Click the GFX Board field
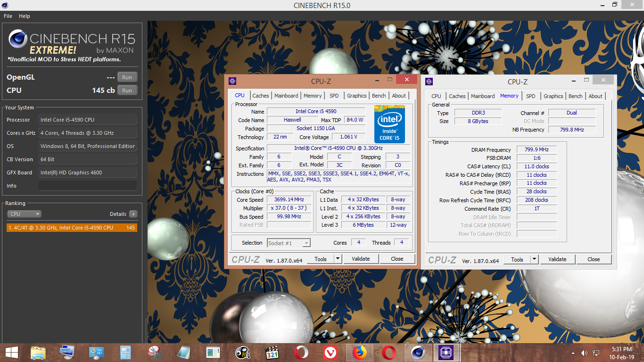Image resolution: width=644 pixels, height=362 pixels. pyautogui.click(x=88, y=173)
